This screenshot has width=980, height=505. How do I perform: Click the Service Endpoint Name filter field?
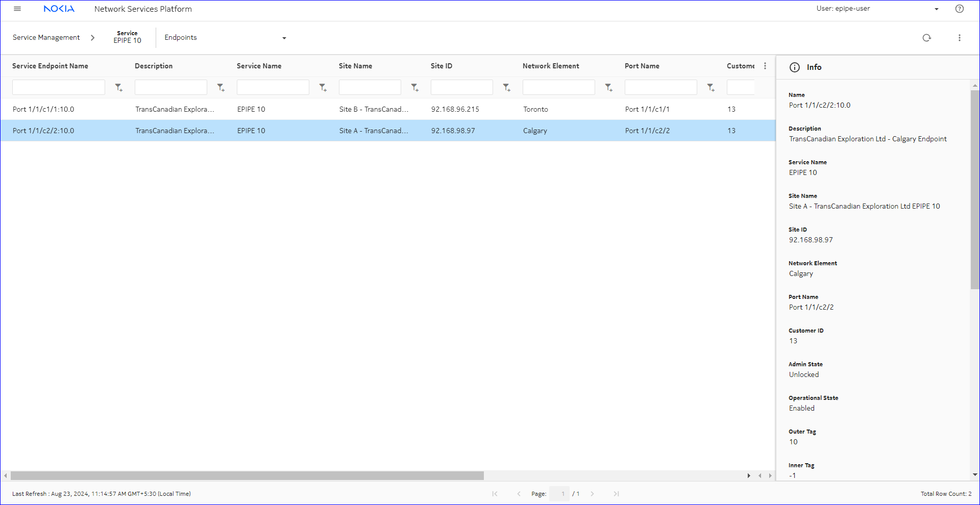59,87
